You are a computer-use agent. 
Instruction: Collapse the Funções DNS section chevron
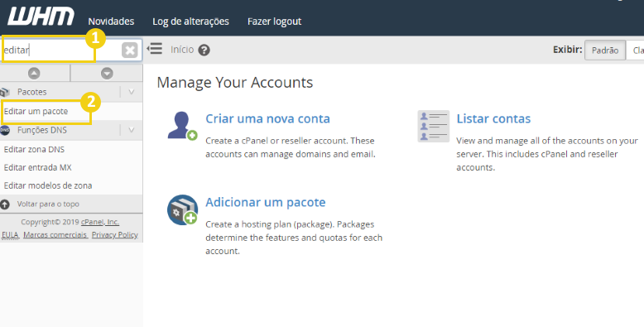(x=132, y=130)
